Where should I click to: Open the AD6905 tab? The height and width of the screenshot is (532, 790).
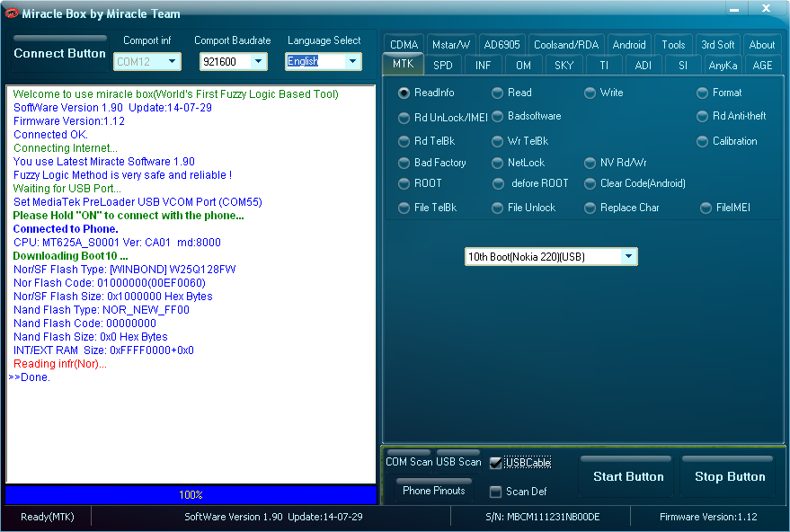click(x=502, y=45)
